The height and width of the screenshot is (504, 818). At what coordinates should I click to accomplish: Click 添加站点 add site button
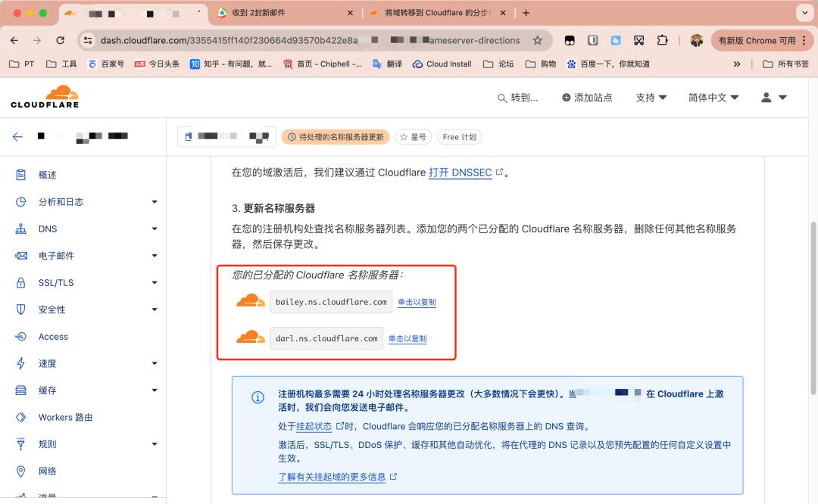pyautogui.click(x=587, y=98)
